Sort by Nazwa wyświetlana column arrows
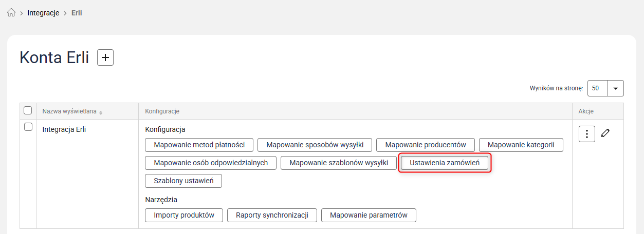This screenshot has height=234, width=644. 101,112
